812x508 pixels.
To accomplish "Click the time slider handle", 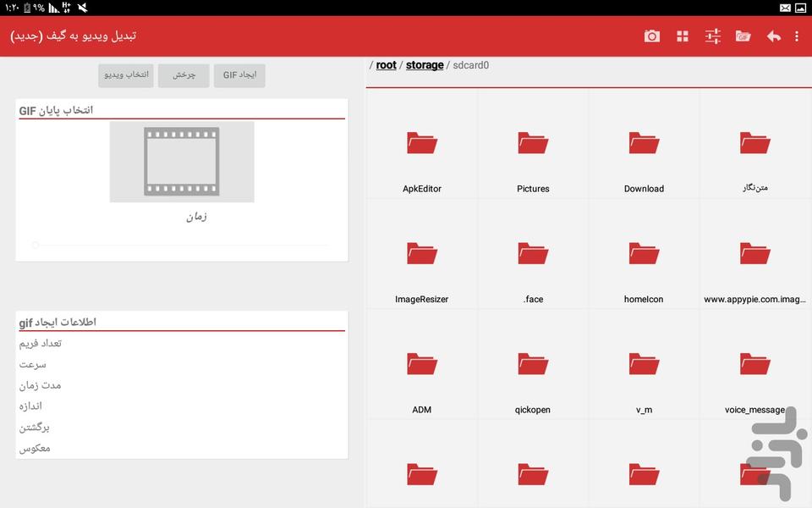I will [x=36, y=245].
